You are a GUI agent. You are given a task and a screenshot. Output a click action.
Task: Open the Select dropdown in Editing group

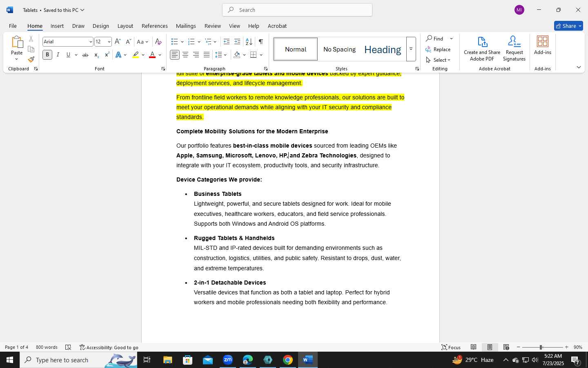438,60
